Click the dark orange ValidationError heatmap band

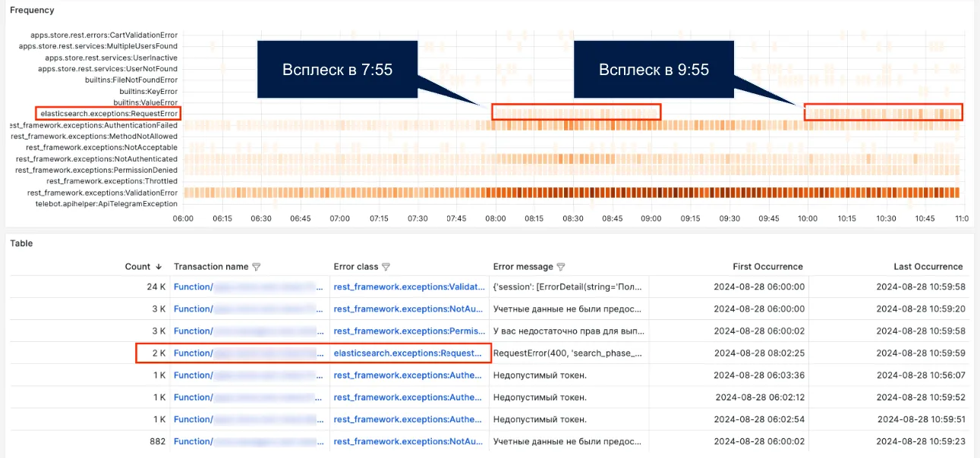[572, 193]
